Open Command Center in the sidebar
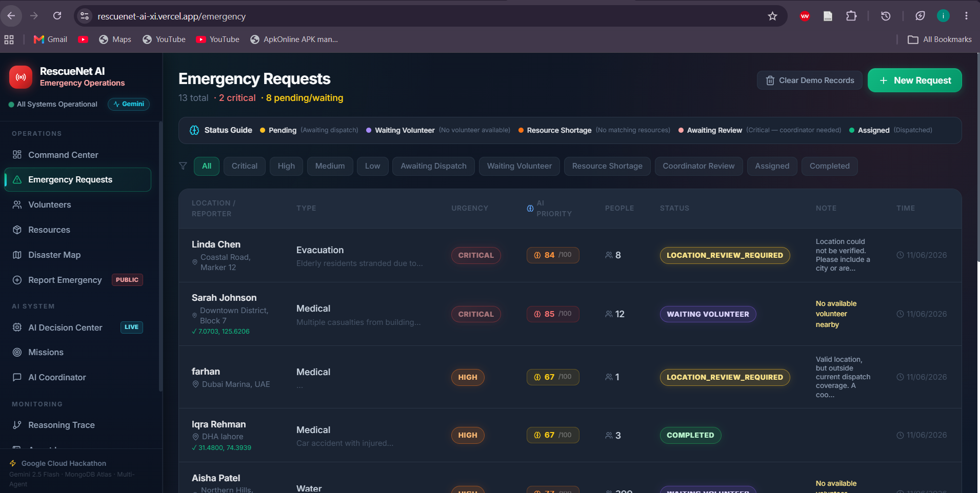The image size is (980, 493). (x=77, y=155)
